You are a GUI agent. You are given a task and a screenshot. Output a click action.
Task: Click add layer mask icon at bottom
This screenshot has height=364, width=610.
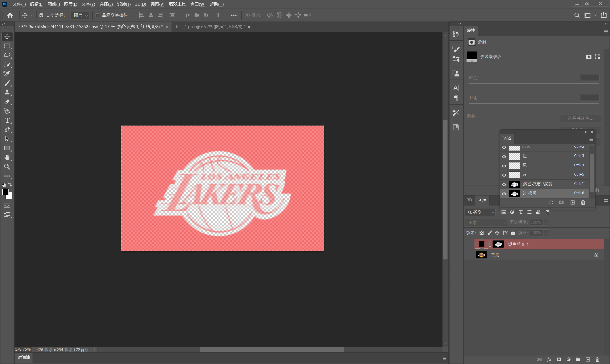[x=559, y=359]
